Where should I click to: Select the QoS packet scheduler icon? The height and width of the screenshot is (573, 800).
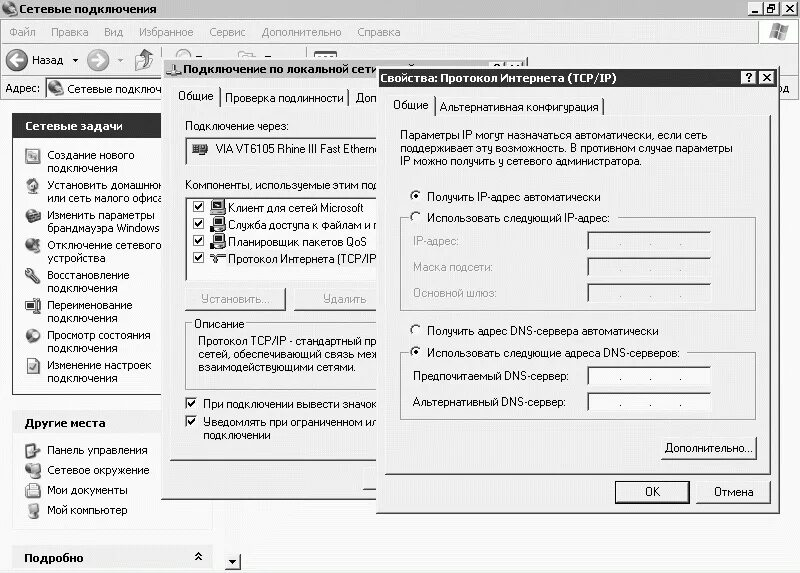[x=217, y=241]
